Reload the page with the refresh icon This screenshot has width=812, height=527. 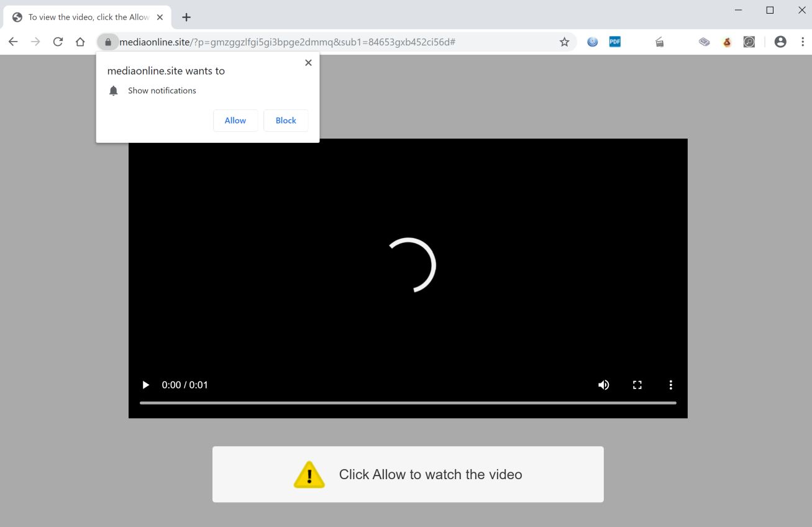[58, 42]
